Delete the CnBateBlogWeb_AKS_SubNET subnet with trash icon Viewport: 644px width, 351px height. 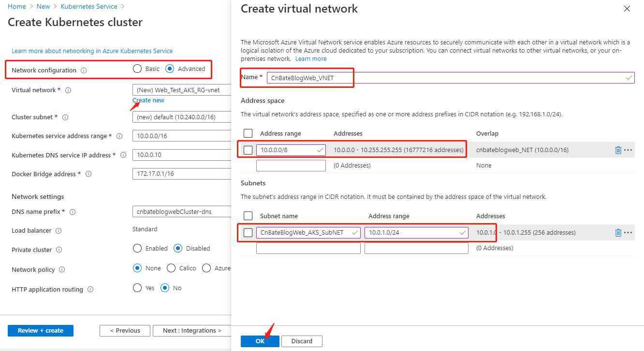[618, 233]
